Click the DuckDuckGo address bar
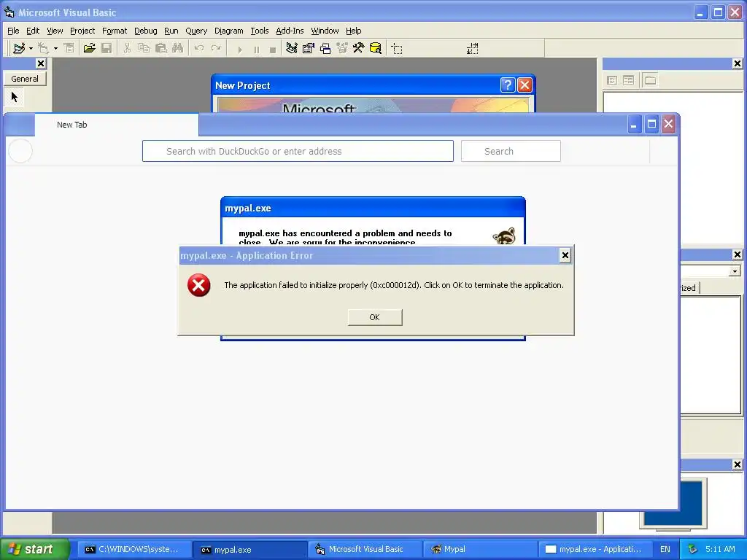Image resolution: width=747 pixels, height=560 pixels. (298, 151)
